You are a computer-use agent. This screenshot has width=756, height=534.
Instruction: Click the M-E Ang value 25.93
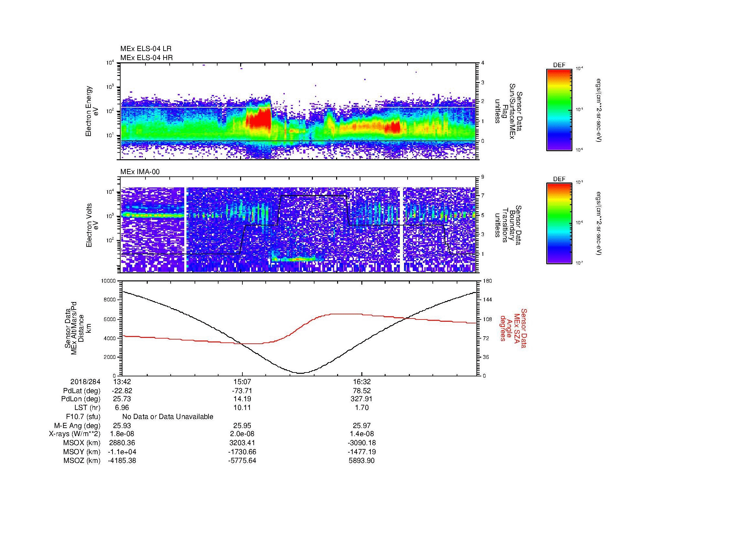(122, 426)
